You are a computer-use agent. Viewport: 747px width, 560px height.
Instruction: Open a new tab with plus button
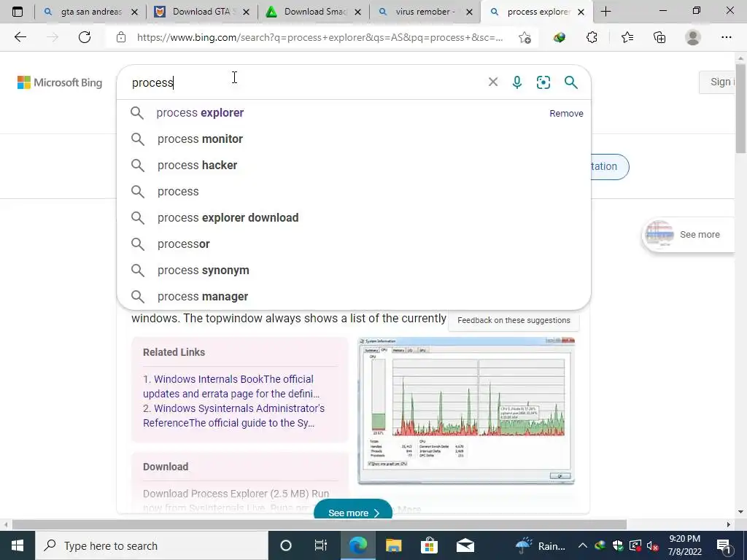[606, 12]
